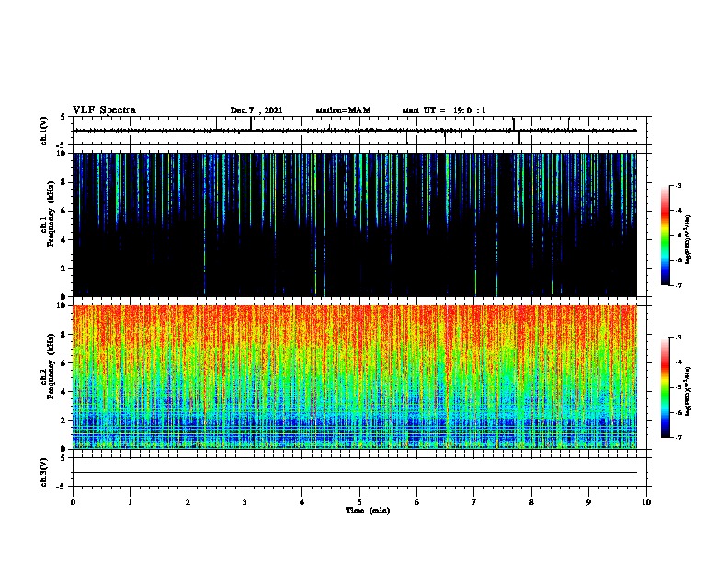Click x-axis tick label "4" on time axis
The image size is (728, 563).
point(302,501)
